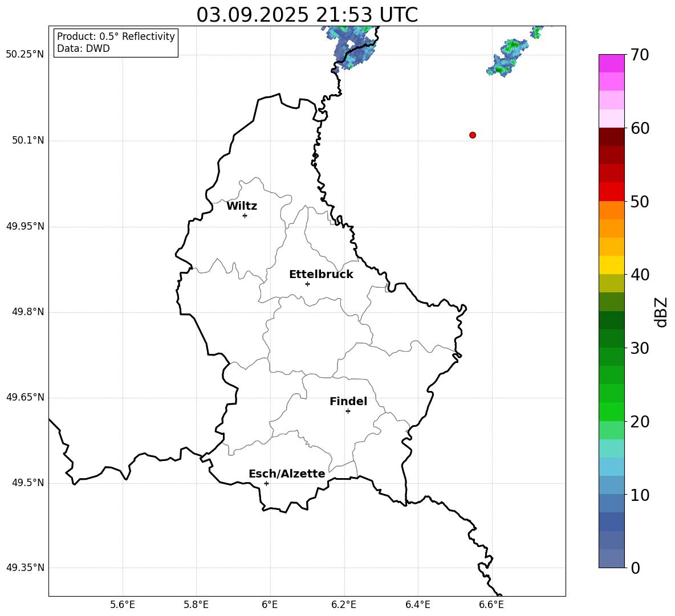675x616 pixels.
Task: Click the 10 tick label on colorbar
Action: (x=640, y=495)
